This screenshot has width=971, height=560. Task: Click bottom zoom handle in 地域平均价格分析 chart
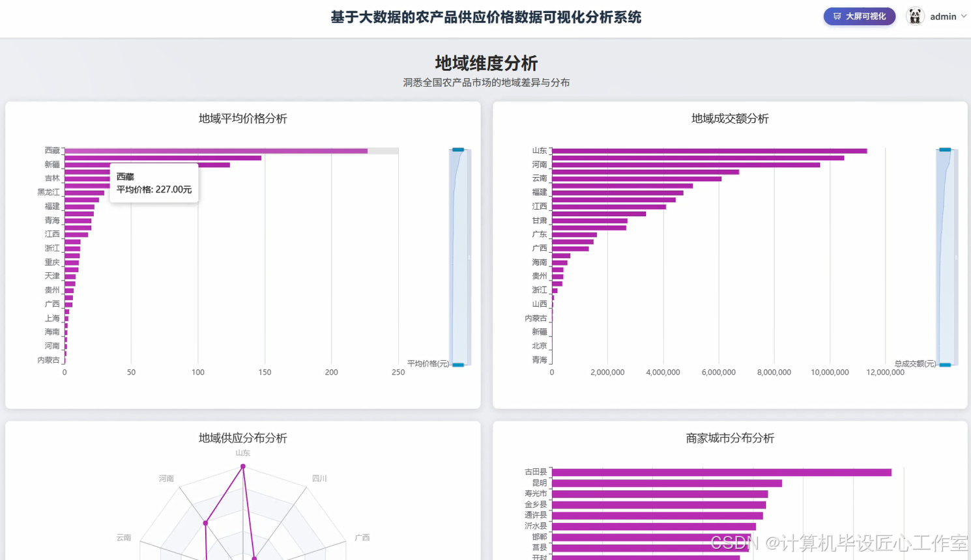pos(458,365)
